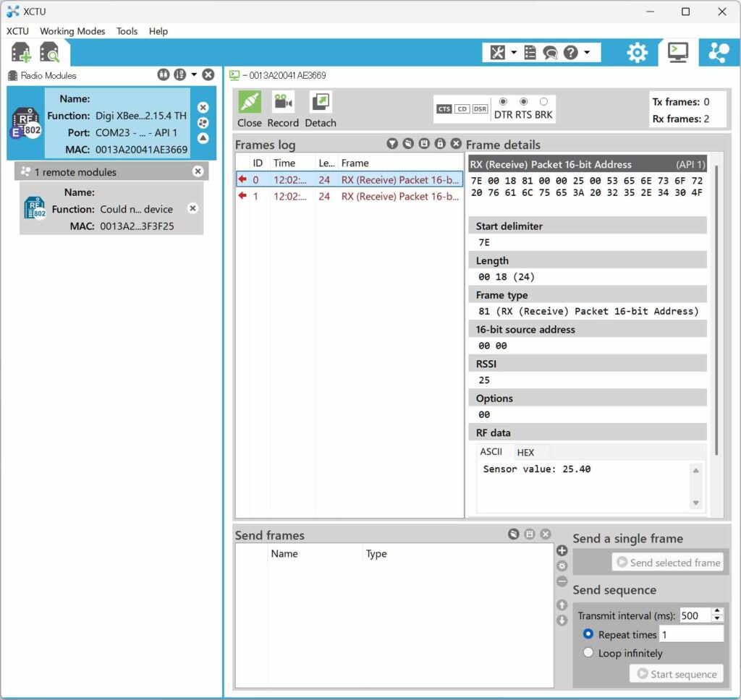Switch to Consoles working mode
741x700 pixels.
click(677, 53)
